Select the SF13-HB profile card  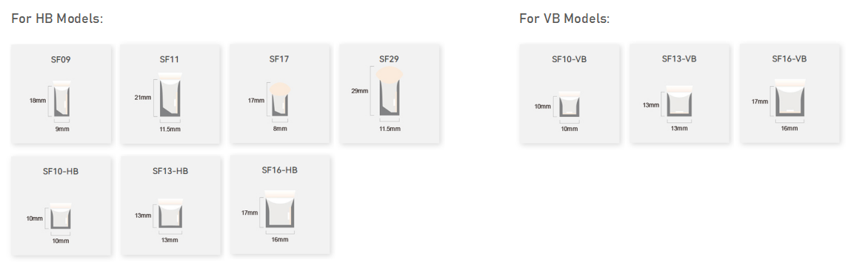point(170,206)
